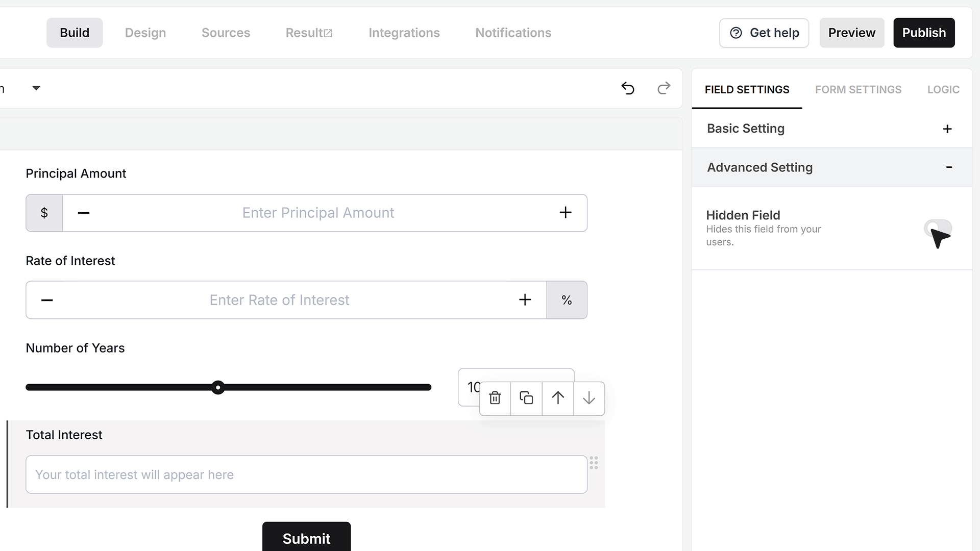
Task: Select the Field Settings tab
Action: (747, 90)
